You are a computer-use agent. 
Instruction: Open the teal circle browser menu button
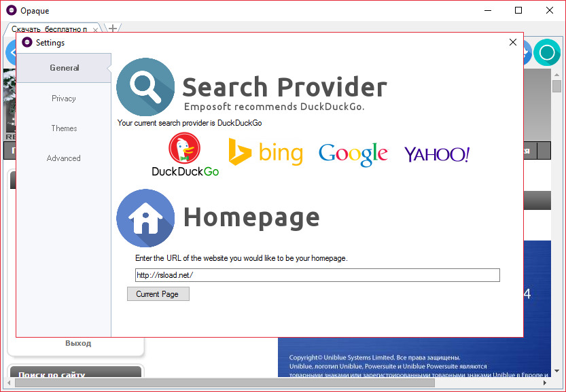[x=547, y=53]
